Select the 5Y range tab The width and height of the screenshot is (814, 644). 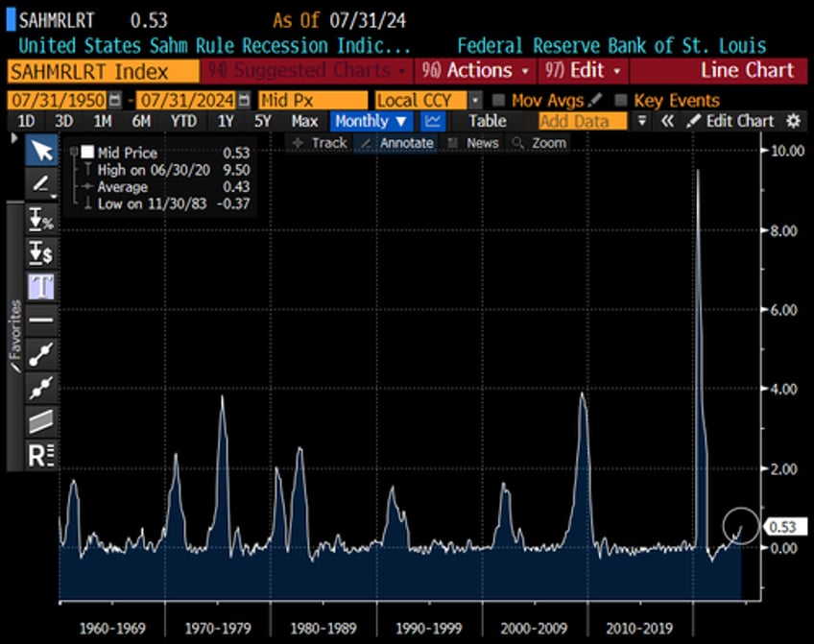(263, 122)
